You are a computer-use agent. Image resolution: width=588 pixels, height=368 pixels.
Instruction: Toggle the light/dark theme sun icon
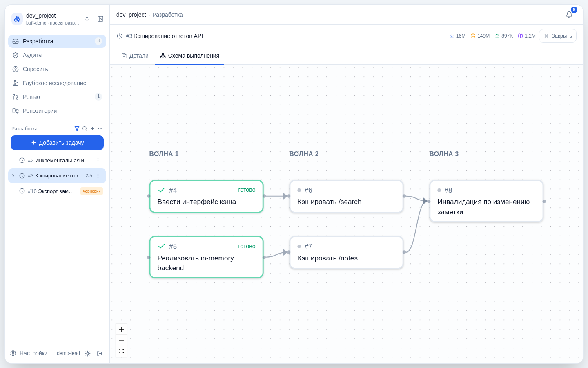click(87, 353)
